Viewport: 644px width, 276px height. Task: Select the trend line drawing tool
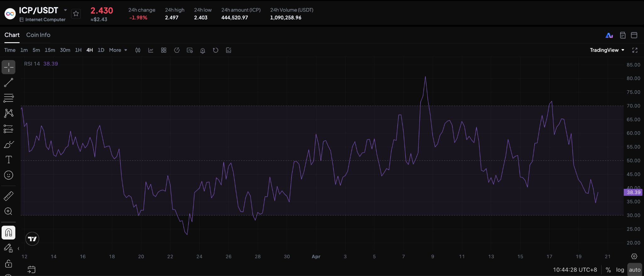tap(8, 83)
